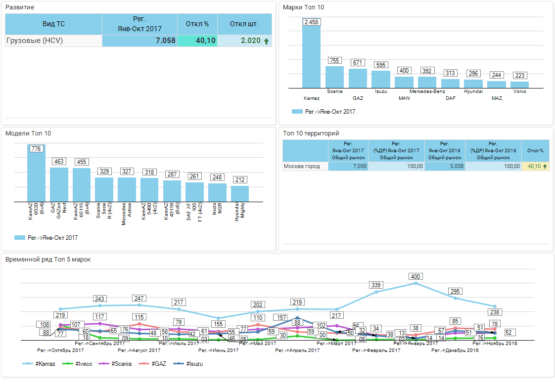This screenshot has width=555, height=392.
Task: Click the Рег.->Апрель 2017 axis label
Action: click(297, 350)
